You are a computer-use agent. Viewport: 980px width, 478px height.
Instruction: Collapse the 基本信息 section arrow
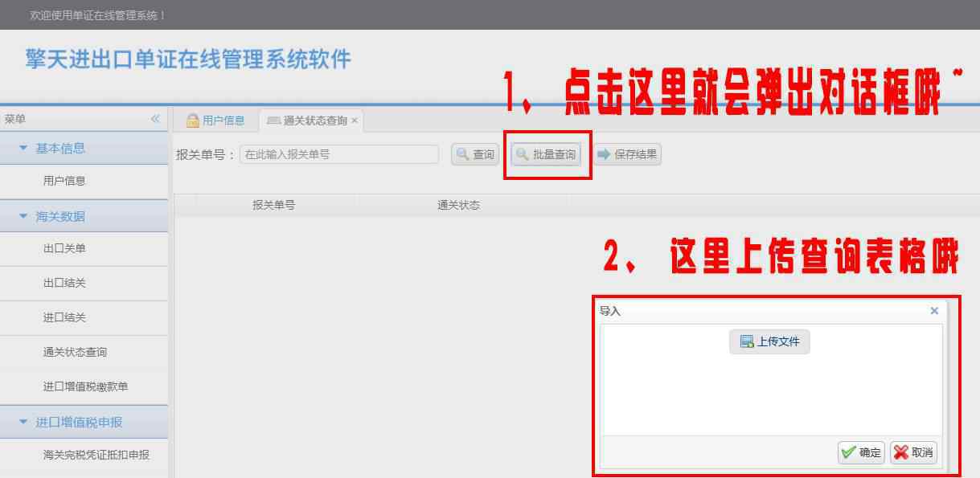pos(23,148)
